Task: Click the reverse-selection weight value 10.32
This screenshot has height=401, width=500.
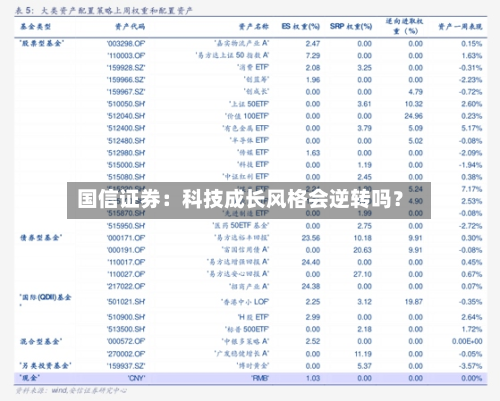Action: coord(413,104)
